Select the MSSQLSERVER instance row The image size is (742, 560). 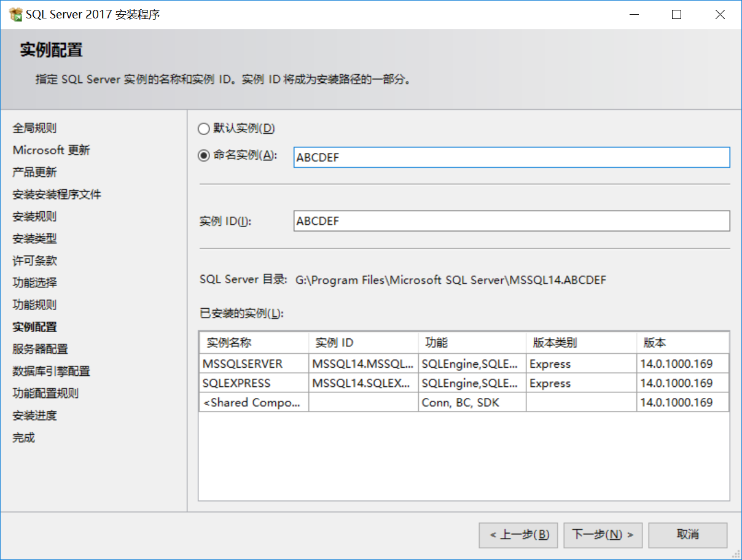click(464, 364)
